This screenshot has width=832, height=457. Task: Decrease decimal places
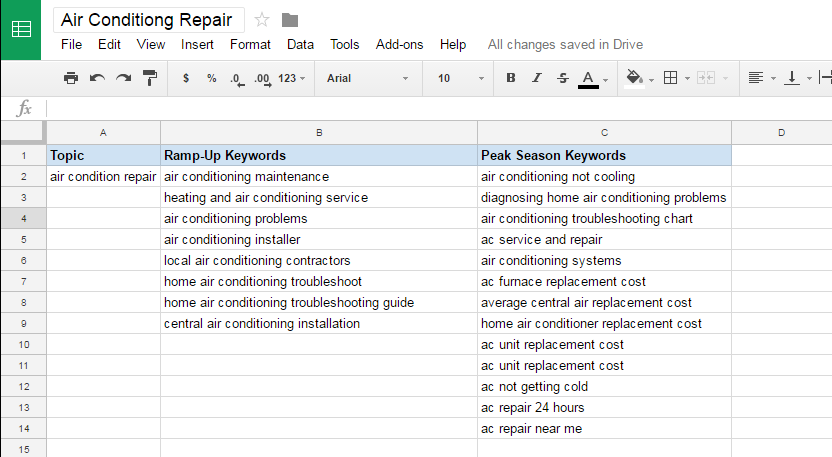237,79
